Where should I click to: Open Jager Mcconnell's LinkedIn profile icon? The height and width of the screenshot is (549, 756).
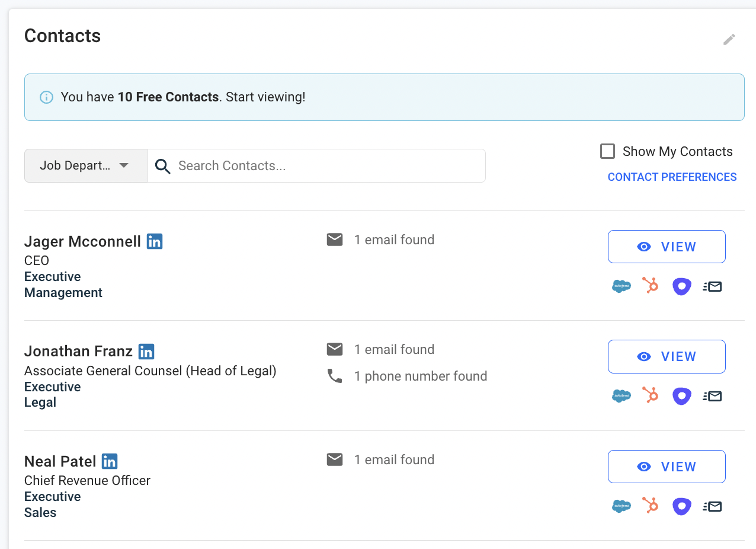(x=155, y=241)
